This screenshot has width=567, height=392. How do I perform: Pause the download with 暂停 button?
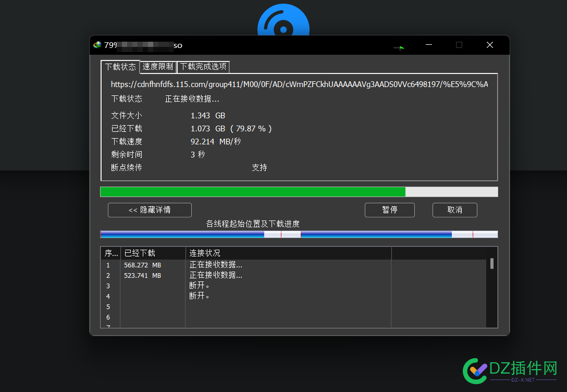[389, 210]
